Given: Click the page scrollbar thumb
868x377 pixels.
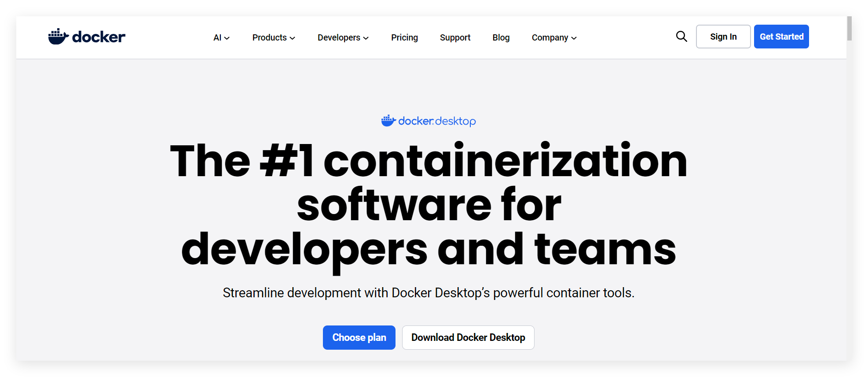Looking at the screenshot, I should tap(850, 28).
